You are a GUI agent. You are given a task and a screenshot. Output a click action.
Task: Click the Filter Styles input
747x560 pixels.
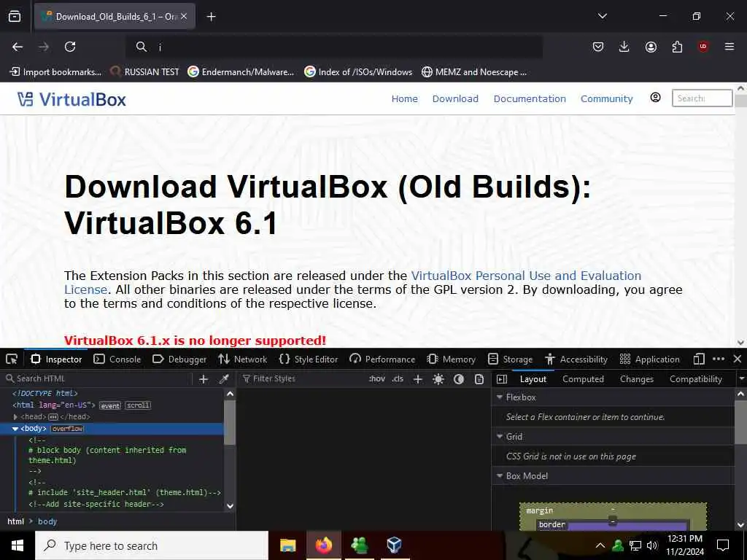point(301,378)
